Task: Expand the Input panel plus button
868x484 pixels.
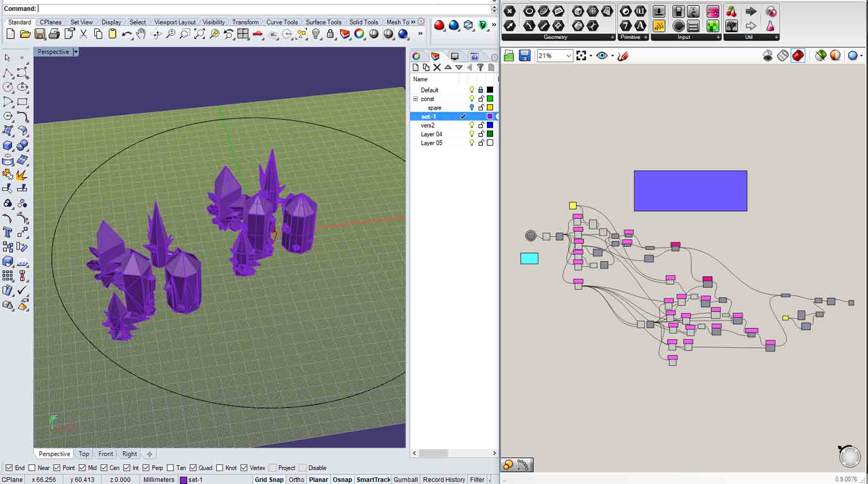Action: tap(718, 37)
